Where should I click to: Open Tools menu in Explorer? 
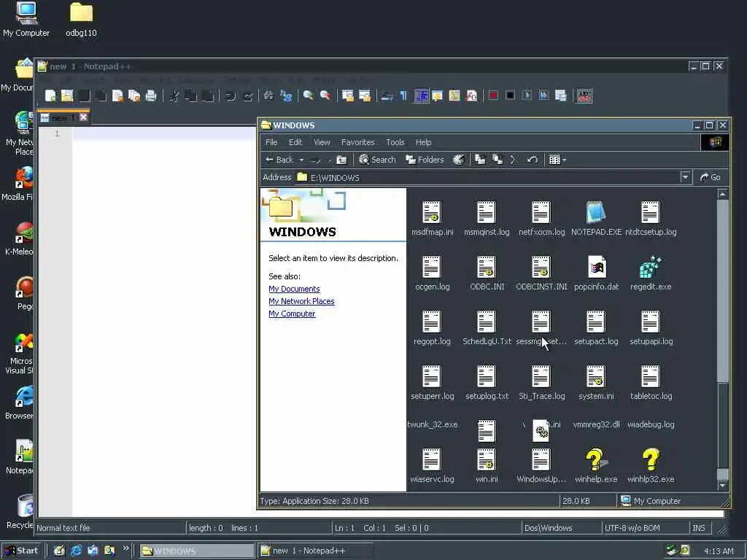tap(395, 142)
